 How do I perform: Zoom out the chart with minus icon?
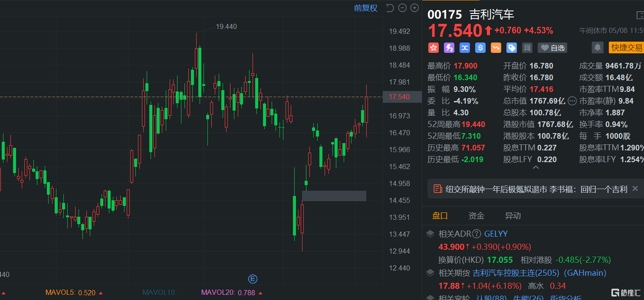pos(402,8)
